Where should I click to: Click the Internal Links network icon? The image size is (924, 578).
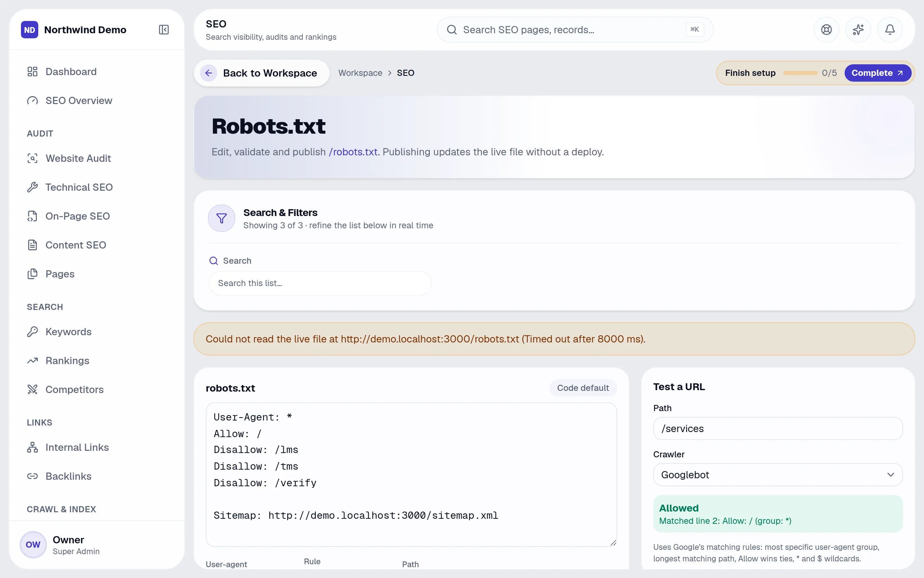tap(32, 447)
